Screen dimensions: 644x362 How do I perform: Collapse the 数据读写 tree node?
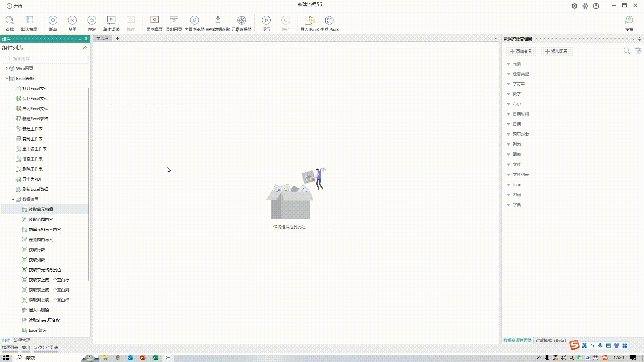tap(13, 199)
